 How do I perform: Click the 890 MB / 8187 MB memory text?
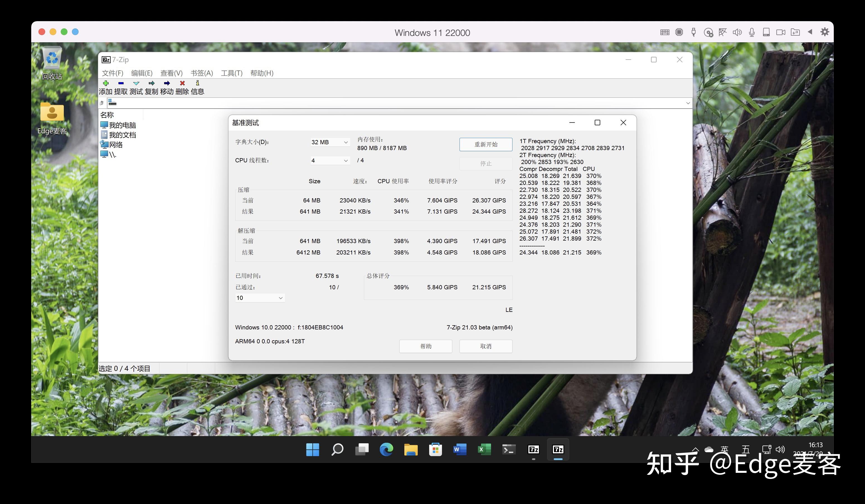click(382, 148)
